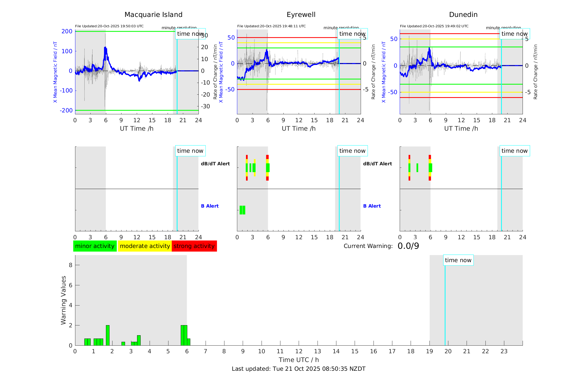Screen dimensions: 578x392
Task: Click the Macquarie Island chart title
Action: pos(153,15)
